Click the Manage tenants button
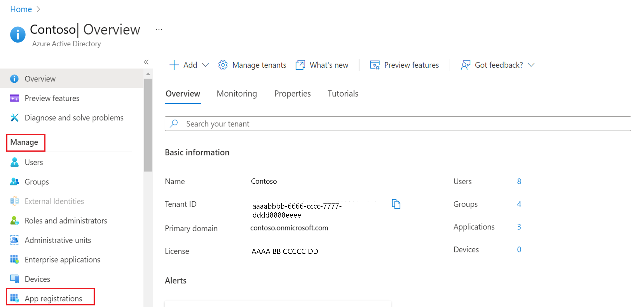This screenshot has width=644, height=307. (252, 65)
